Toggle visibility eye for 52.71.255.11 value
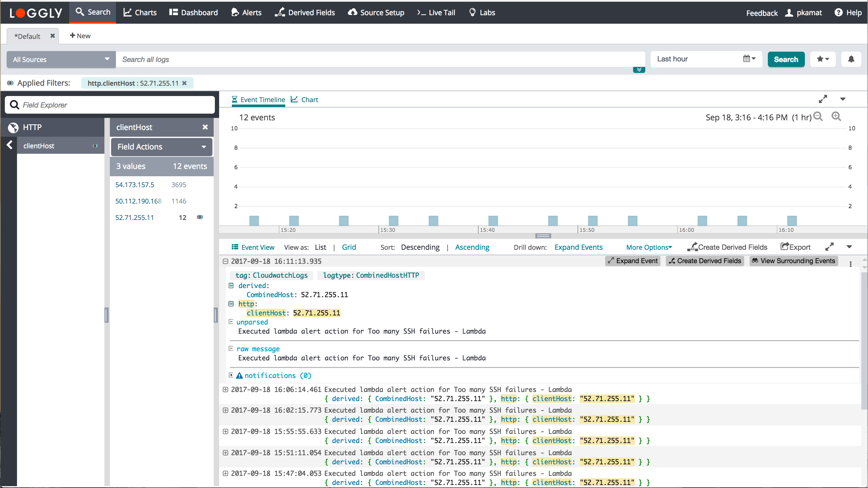Viewport: 868px width, 488px height. [200, 218]
